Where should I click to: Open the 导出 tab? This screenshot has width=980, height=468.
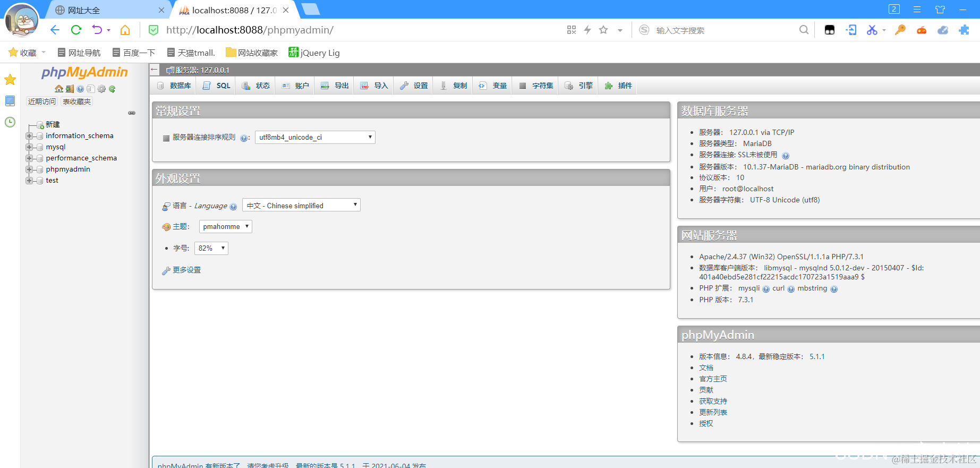point(335,86)
